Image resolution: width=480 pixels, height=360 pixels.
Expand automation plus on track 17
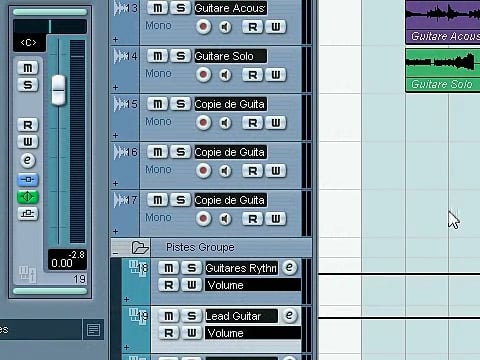(115, 231)
